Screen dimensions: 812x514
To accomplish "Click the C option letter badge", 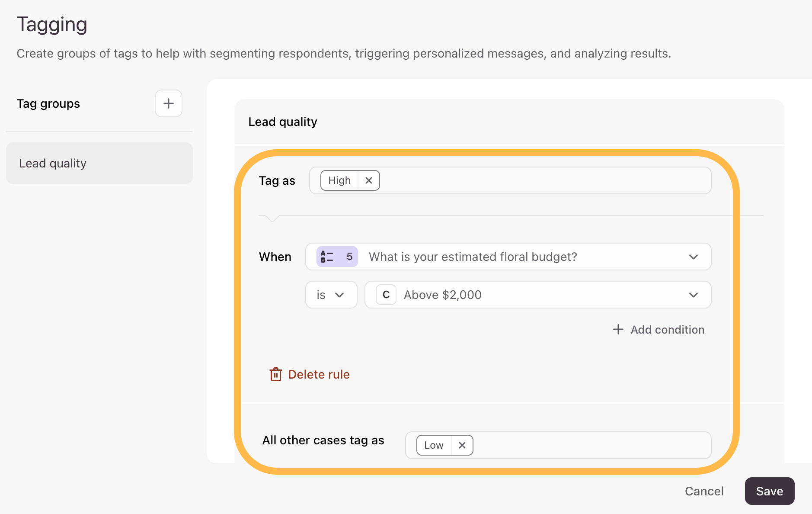I will click(x=386, y=295).
